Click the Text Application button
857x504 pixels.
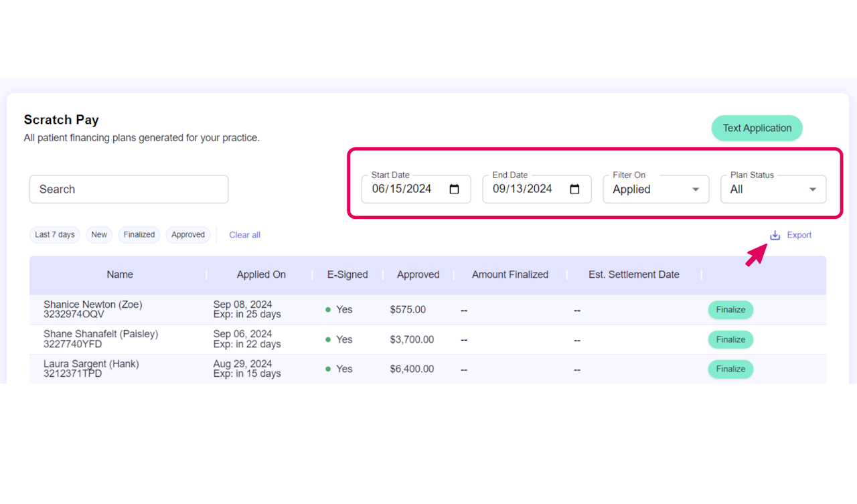(x=757, y=128)
